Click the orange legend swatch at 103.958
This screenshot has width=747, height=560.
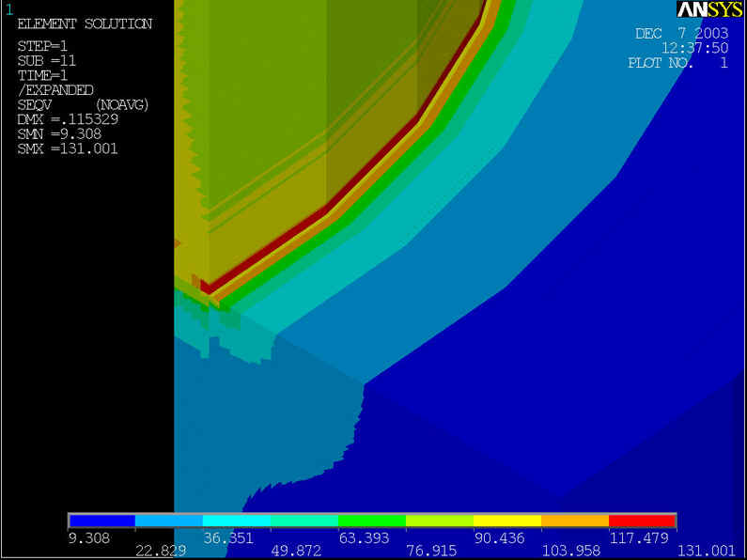[575, 521]
